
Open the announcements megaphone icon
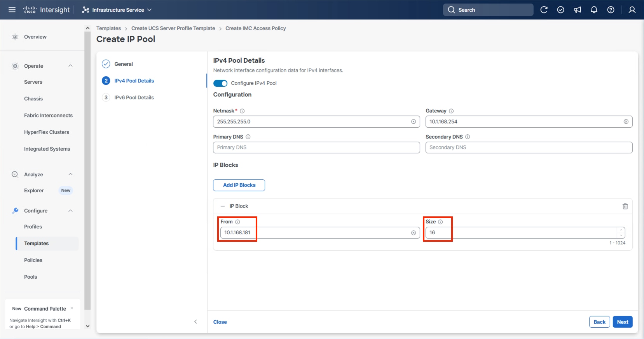tap(578, 10)
